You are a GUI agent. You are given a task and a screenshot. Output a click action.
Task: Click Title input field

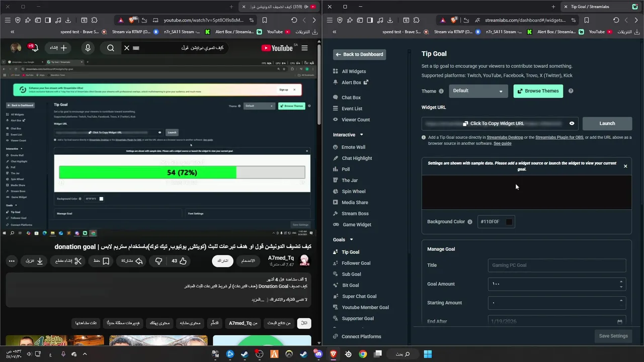pos(557,265)
